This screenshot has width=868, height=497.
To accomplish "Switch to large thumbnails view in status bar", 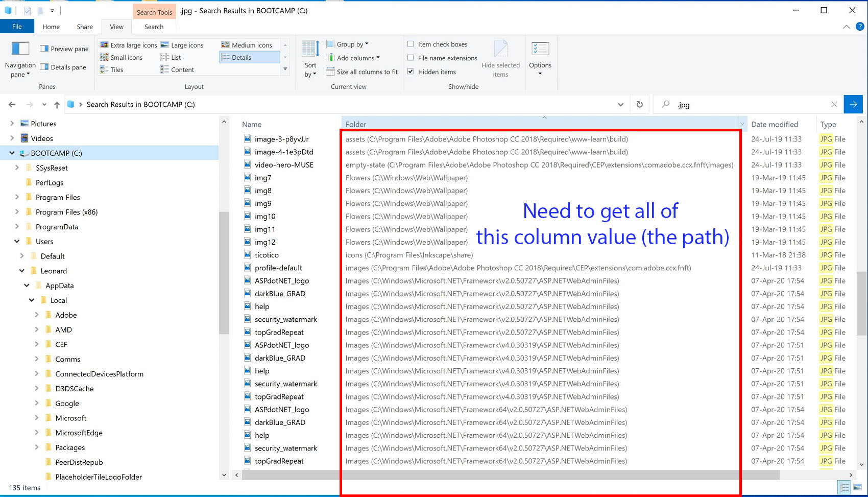I will tap(857, 487).
